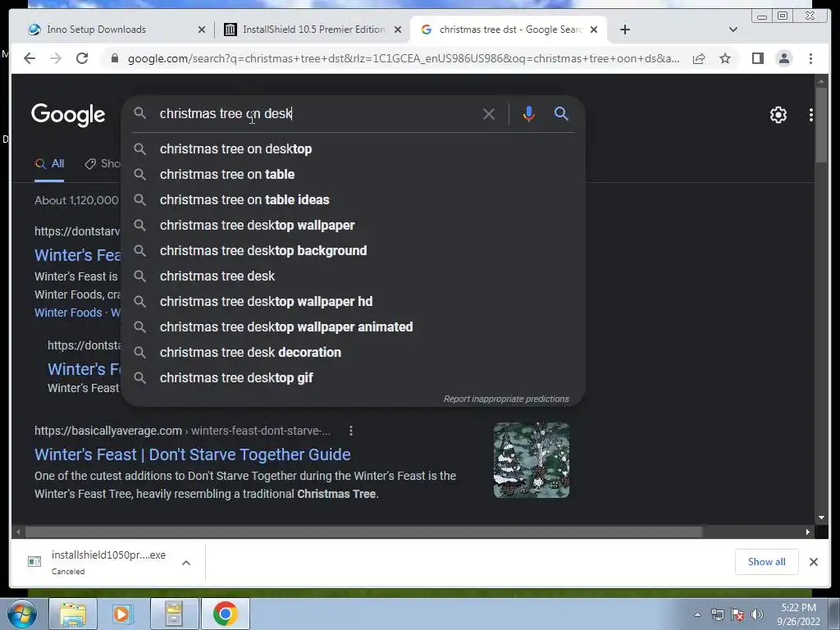840x630 pixels.
Task: Choose suggestion christmas tree on table
Action: (354, 174)
